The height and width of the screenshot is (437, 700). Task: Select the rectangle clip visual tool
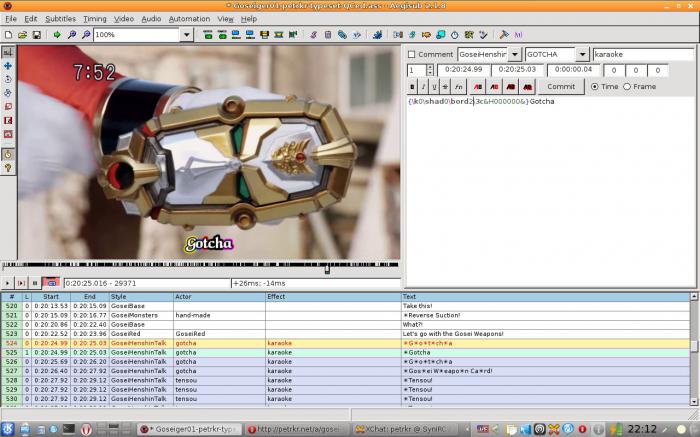pyautogui.click(x=8, y=121)
